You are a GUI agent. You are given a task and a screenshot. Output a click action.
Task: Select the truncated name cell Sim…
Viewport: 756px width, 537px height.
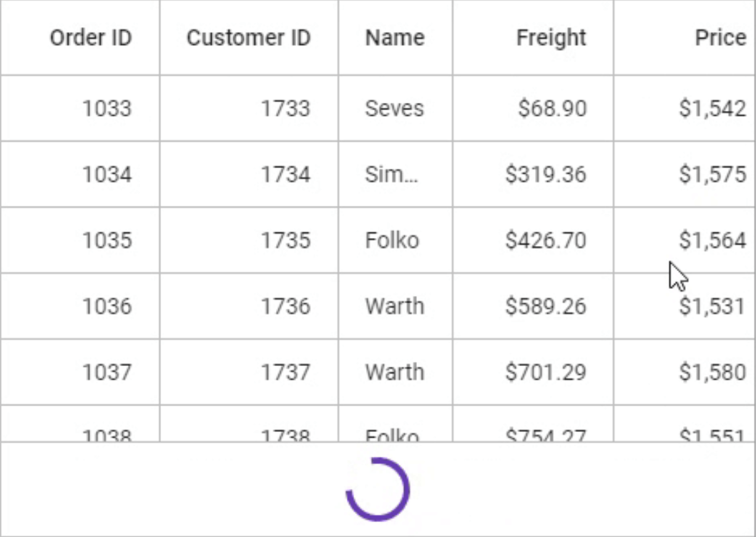point(391,174)
